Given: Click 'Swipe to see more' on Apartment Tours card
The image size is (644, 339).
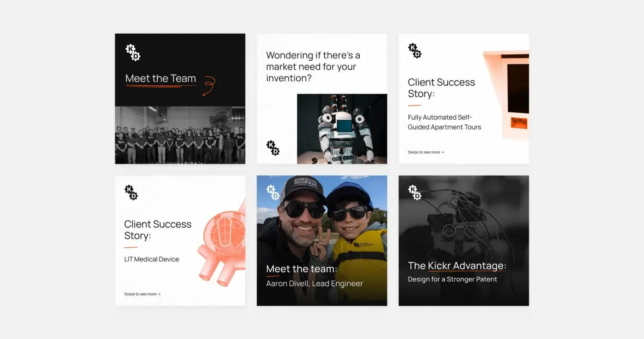Looking at the screenshot, I should point(426,152).
